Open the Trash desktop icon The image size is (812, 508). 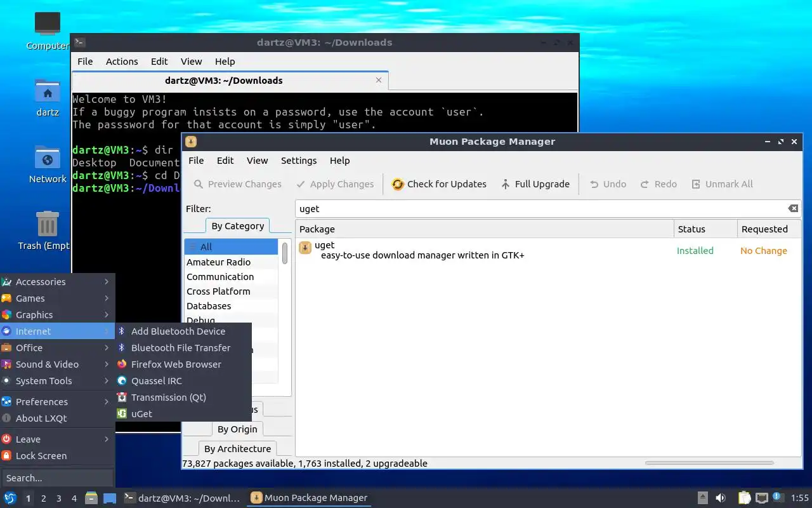tap(48, 231)
